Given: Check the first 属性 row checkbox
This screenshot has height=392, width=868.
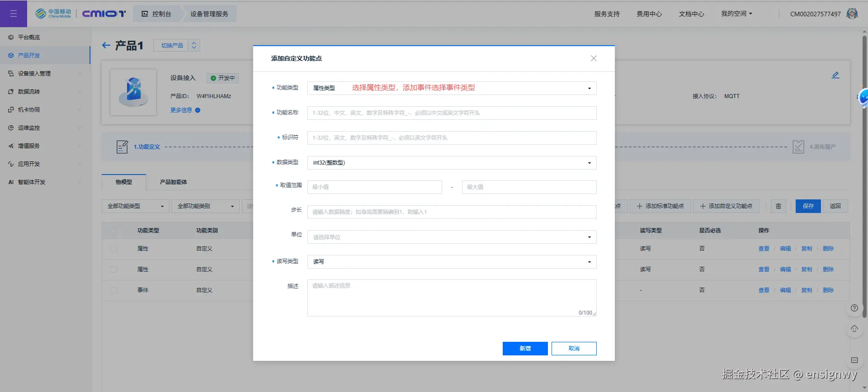Looking at the screenshot, I should (113, 249).
